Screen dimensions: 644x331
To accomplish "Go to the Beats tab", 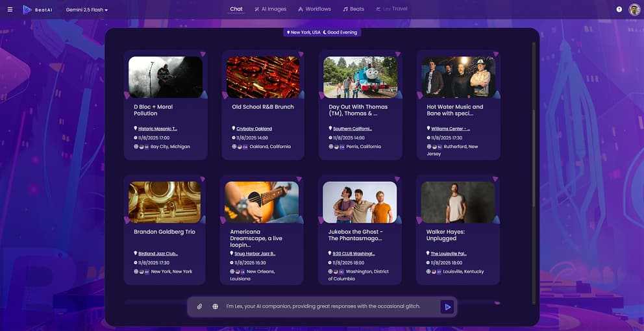I will coord(354,9).
